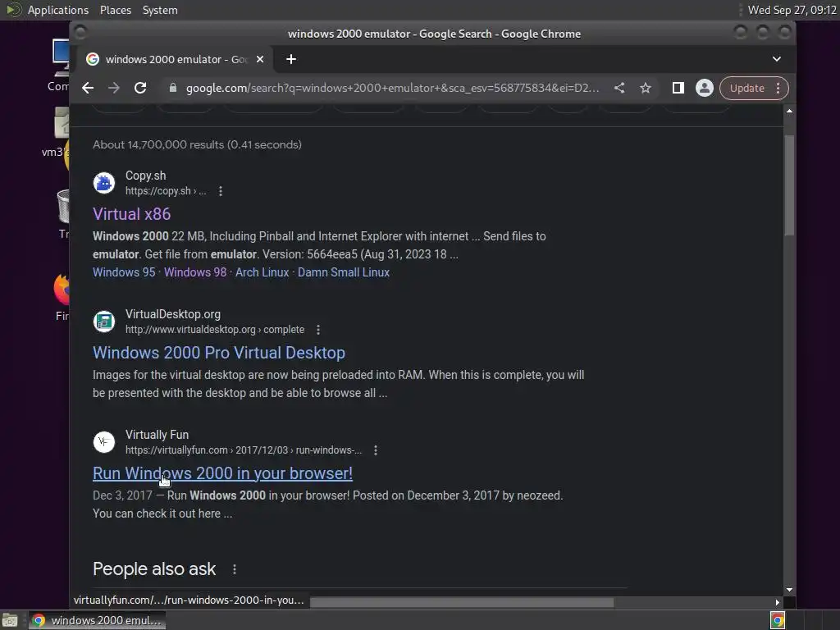Click the clock showing Wed Sep 27
This screenshot has height=630, width=840.
coord(792,10)
